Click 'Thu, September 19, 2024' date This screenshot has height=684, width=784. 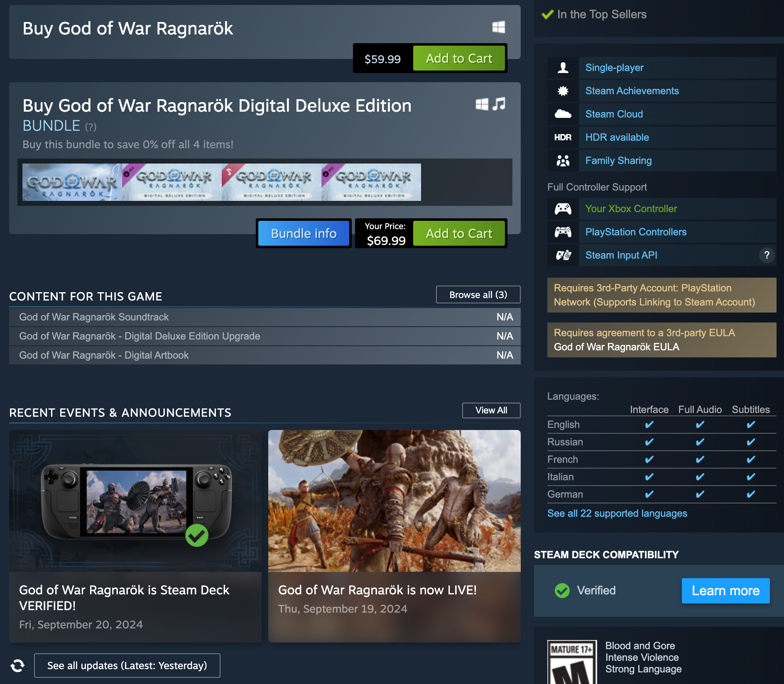pyautogui.click(x=343, y=609)
